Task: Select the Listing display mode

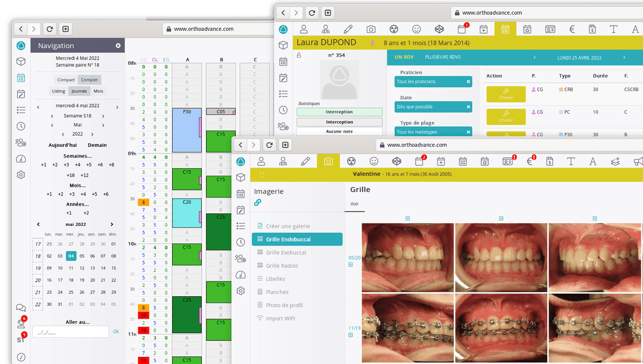Action: [x=58, y=91]
